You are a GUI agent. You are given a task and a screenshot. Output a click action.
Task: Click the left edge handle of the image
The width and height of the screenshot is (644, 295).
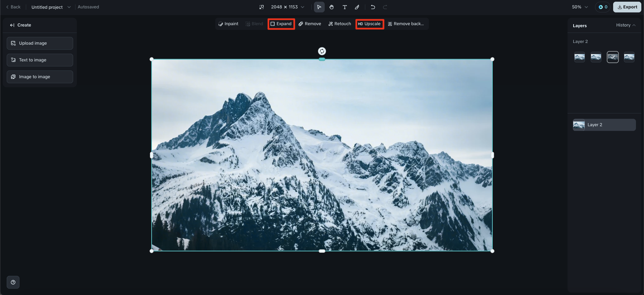pyautogui.click(x=152, y=155)
